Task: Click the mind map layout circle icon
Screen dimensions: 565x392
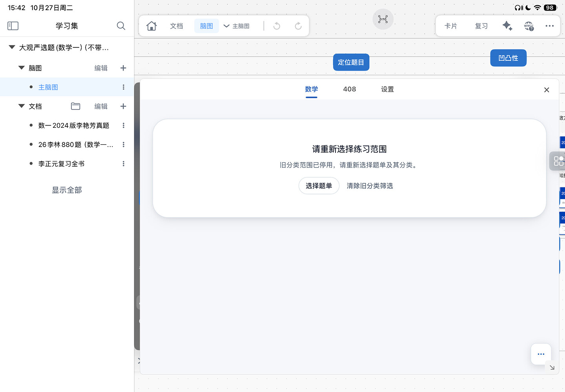Action: 383,19
